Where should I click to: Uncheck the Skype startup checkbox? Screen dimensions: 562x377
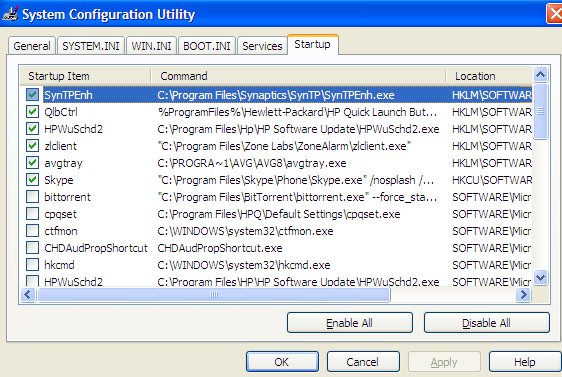[x=32, y=180]
